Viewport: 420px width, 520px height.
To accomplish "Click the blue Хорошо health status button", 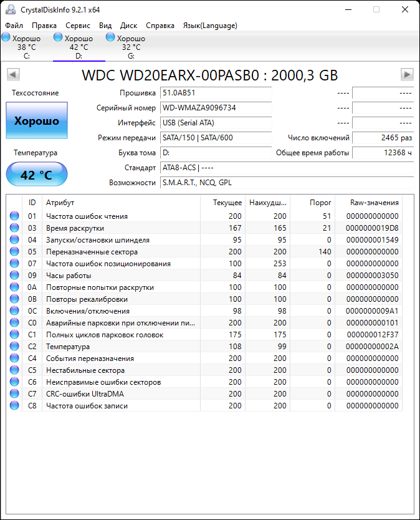I will coord(37,120).
